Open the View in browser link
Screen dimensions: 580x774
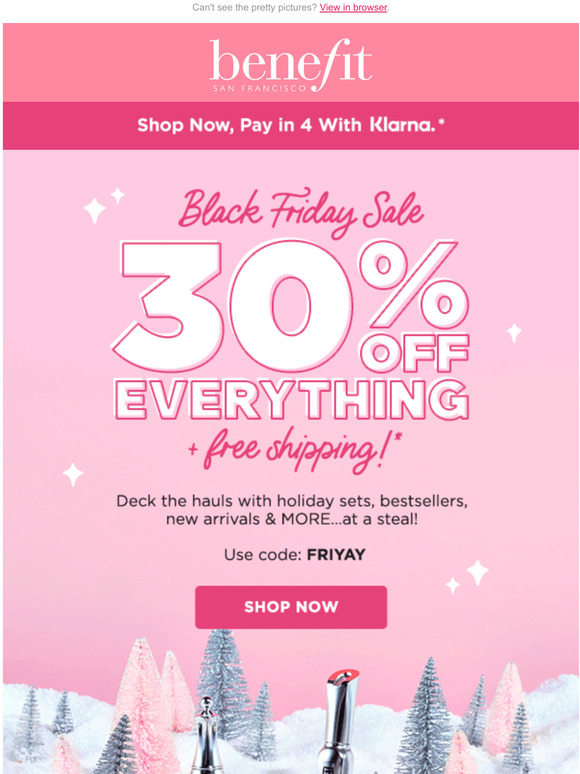click(x=353, y=7)
